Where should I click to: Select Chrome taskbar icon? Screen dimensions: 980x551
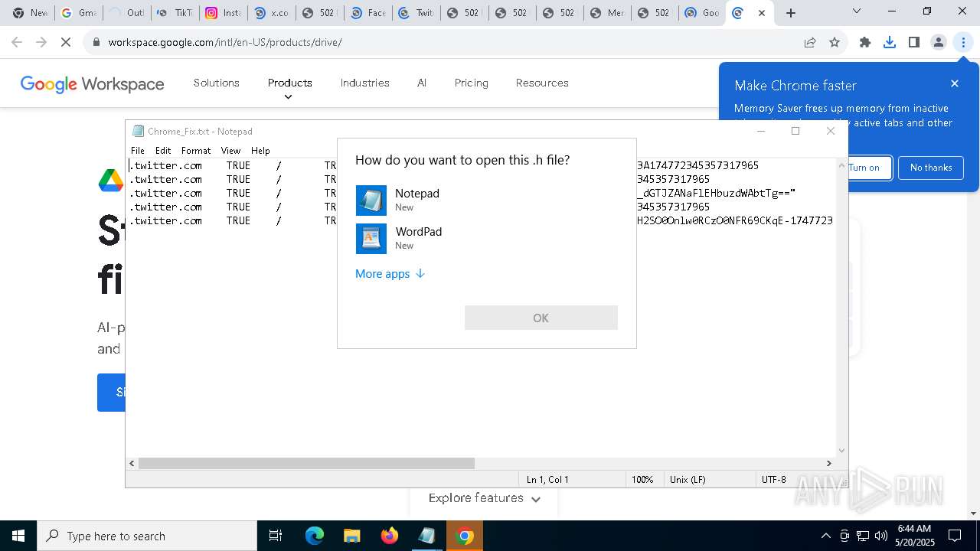point(464,536)
